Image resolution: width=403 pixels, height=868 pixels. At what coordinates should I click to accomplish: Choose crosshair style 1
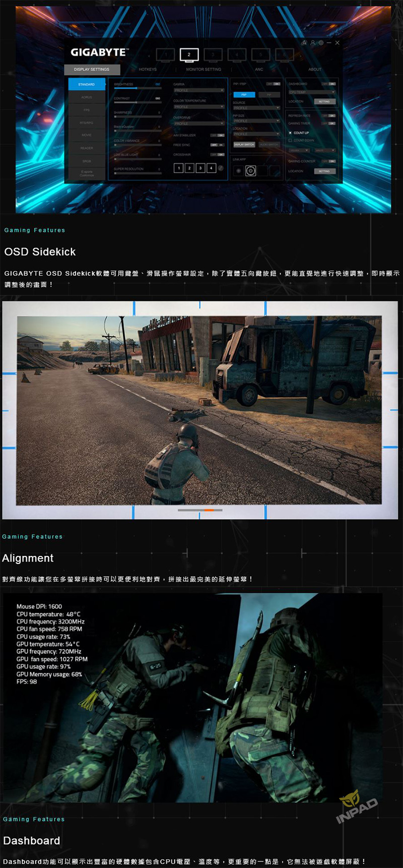[x=178, y=168]
